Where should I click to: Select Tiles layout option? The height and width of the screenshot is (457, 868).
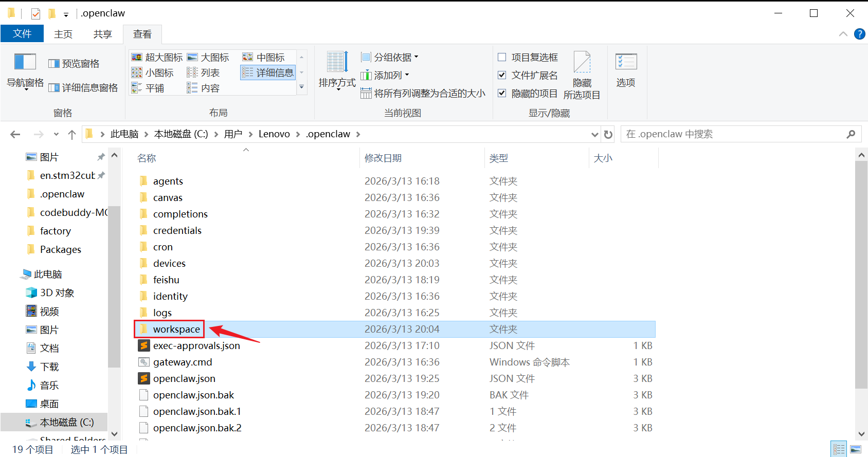pyautogui.click(x=148, y=88)
